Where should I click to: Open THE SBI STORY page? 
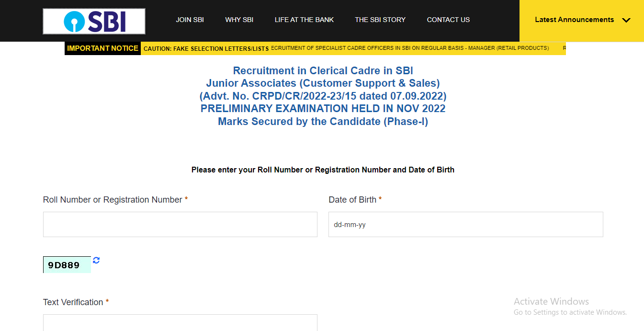click(380, 20)
